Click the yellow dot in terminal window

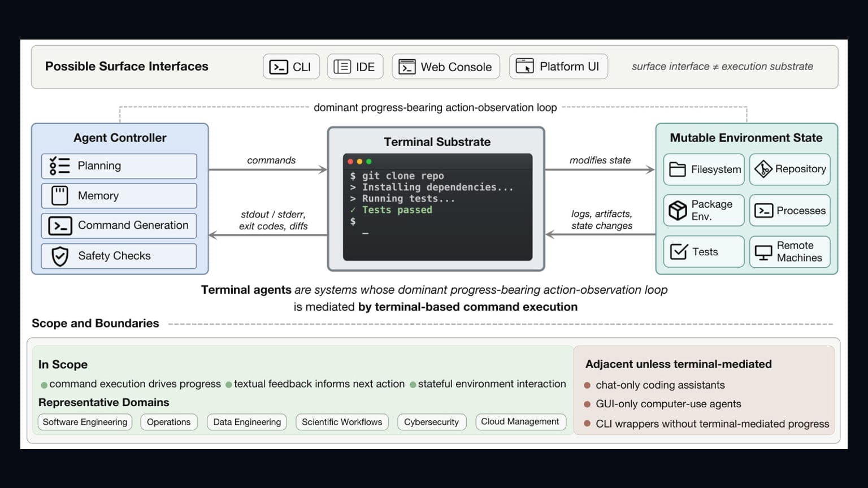pos(359,162)
